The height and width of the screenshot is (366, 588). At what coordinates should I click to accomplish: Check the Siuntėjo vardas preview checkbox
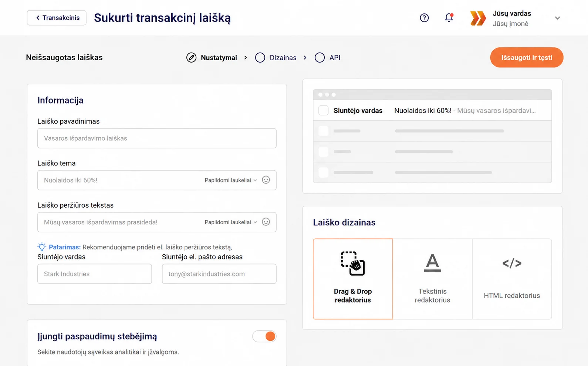click(x=323, y=110)
